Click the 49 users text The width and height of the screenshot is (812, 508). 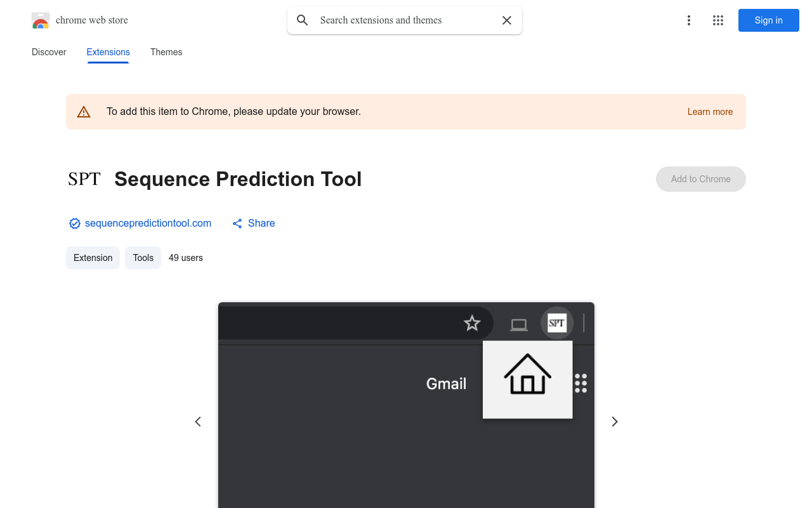tap(186, 258)
